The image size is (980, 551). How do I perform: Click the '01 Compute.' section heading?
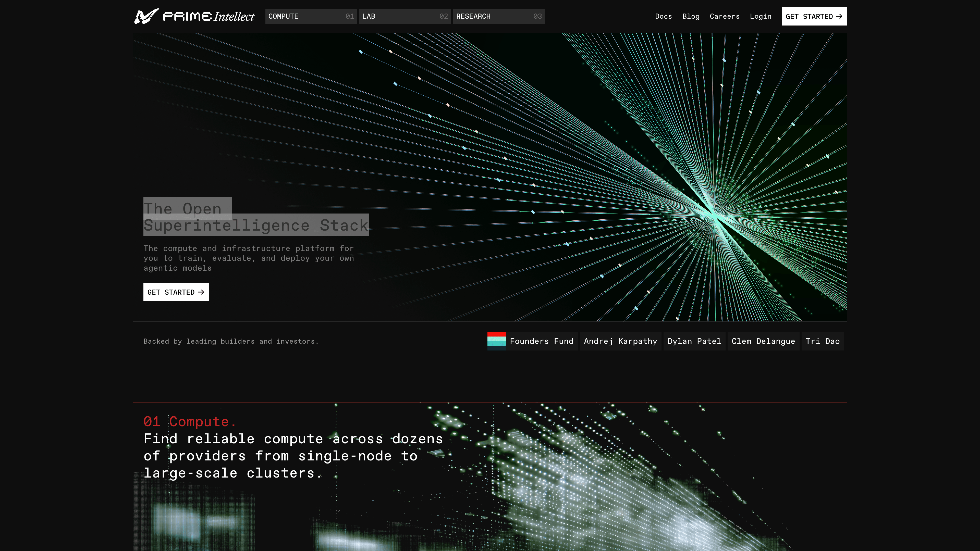coord(190,421)
